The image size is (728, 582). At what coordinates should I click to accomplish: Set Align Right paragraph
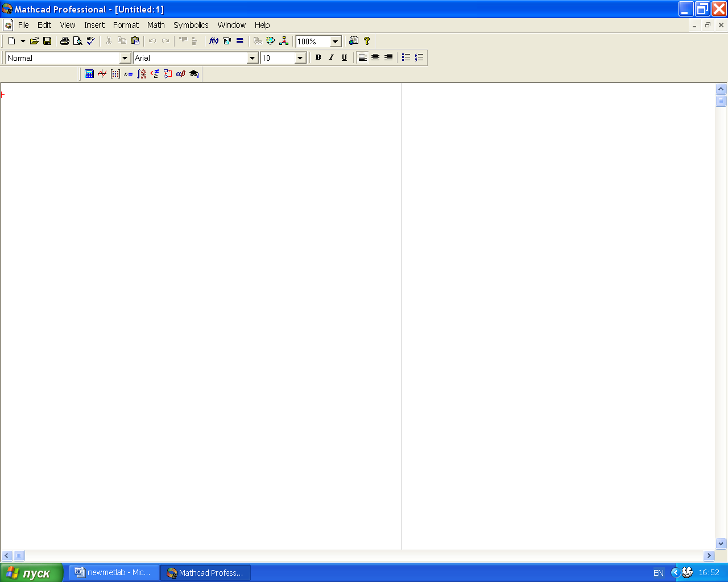pos(388,57)
